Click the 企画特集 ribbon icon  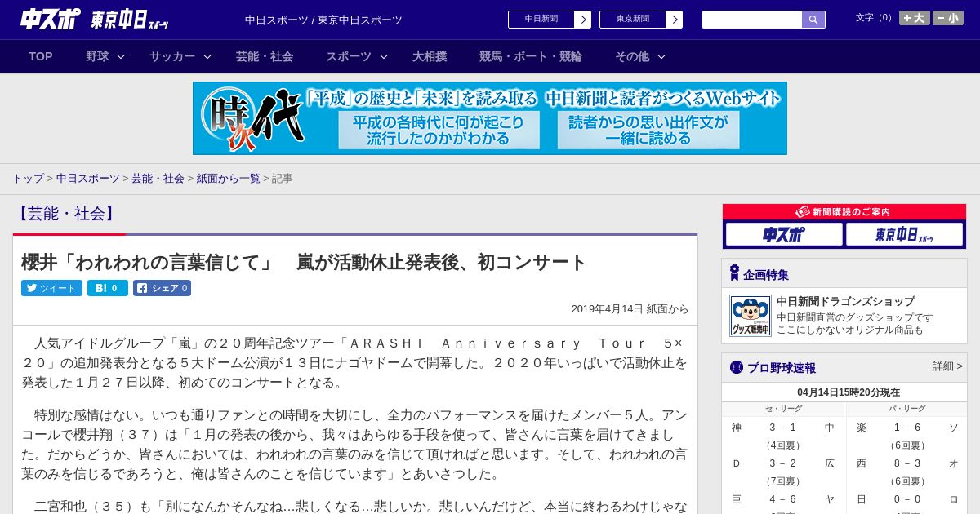(734, 273)
